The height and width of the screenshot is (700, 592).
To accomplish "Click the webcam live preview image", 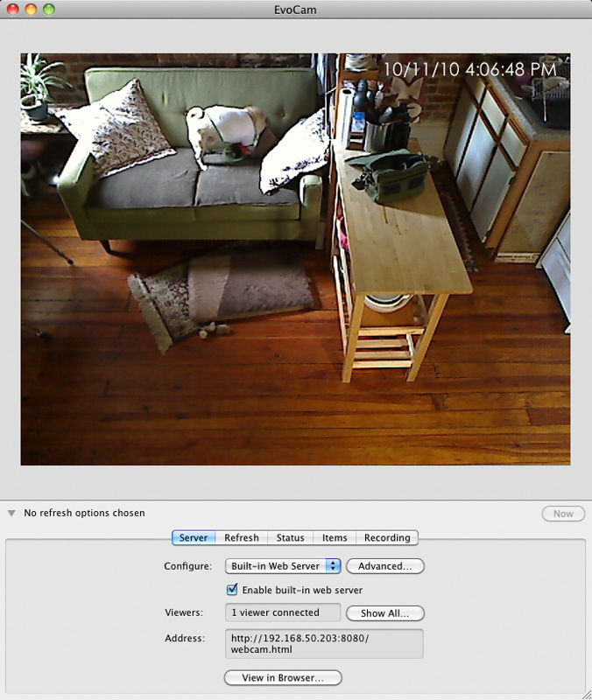I will click(295, 259).
